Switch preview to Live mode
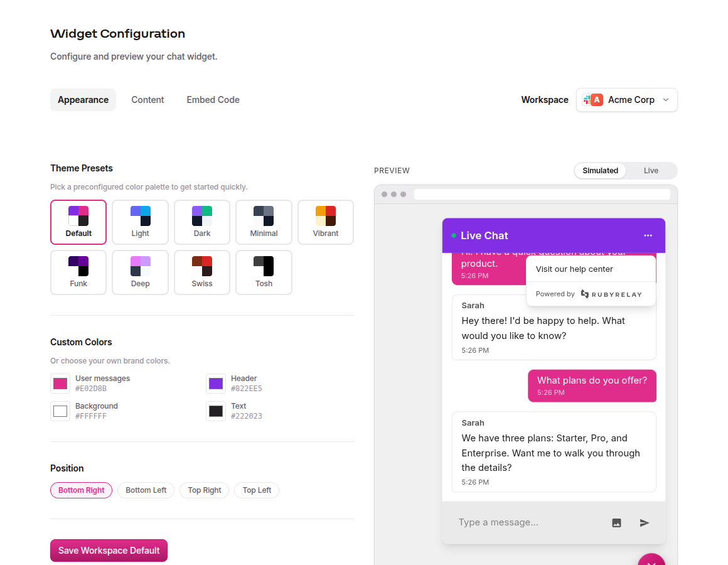 (x=650, y=170)
